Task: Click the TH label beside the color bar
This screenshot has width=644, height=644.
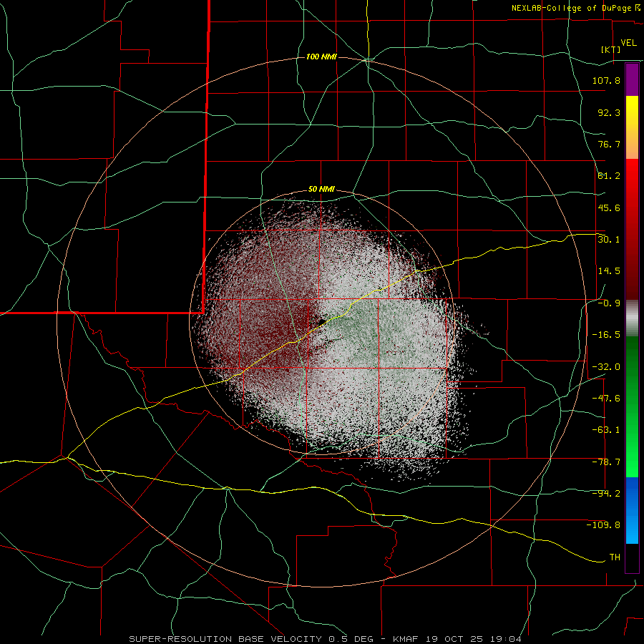Action: [x=615, y=557]
